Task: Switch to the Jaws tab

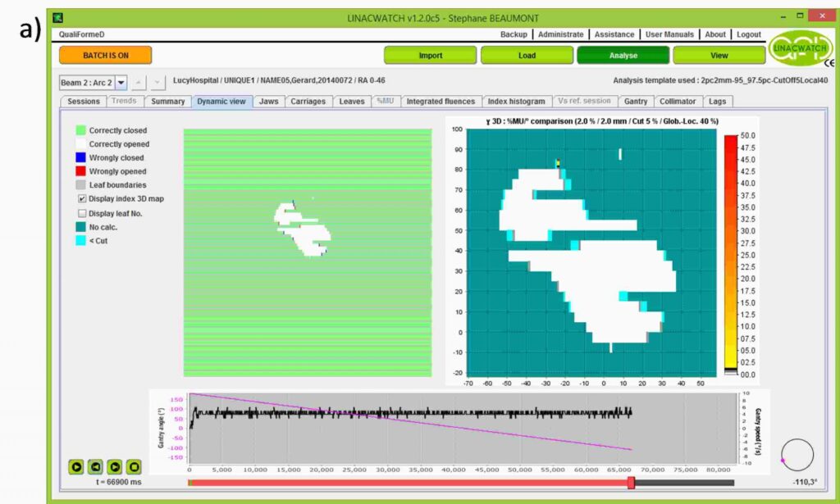Action: click(x=269, y=101)
